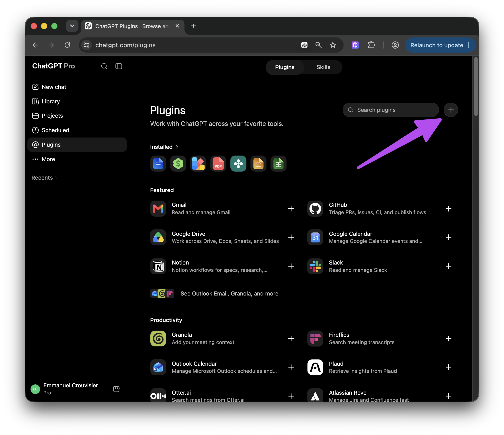Go to Projects in the sidebar
The image size is (504, 435).
77,116
